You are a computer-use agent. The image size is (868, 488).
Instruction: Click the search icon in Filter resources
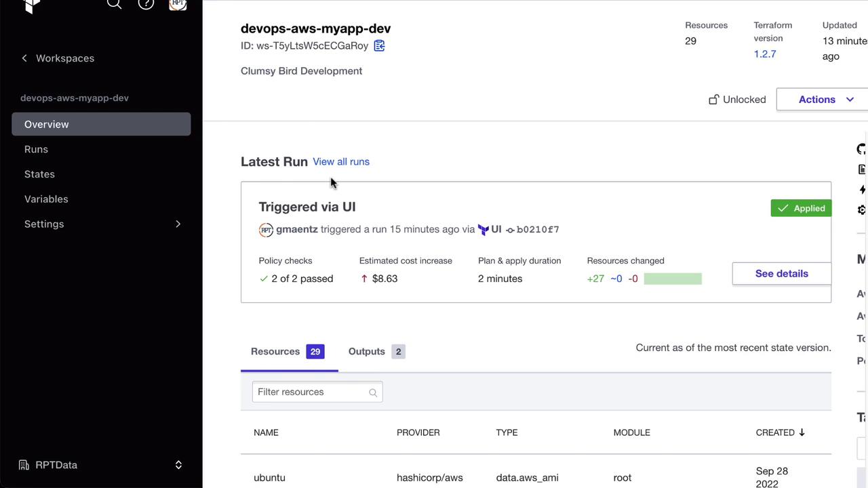(373, 392)
